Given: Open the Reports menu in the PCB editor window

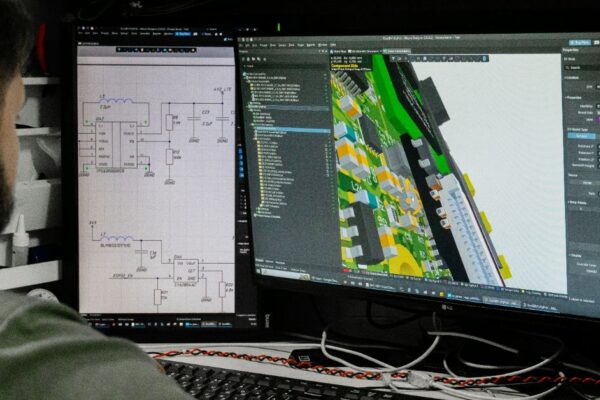Looking at the screenshot, I should pyautogui.click(x=311, y=45).
